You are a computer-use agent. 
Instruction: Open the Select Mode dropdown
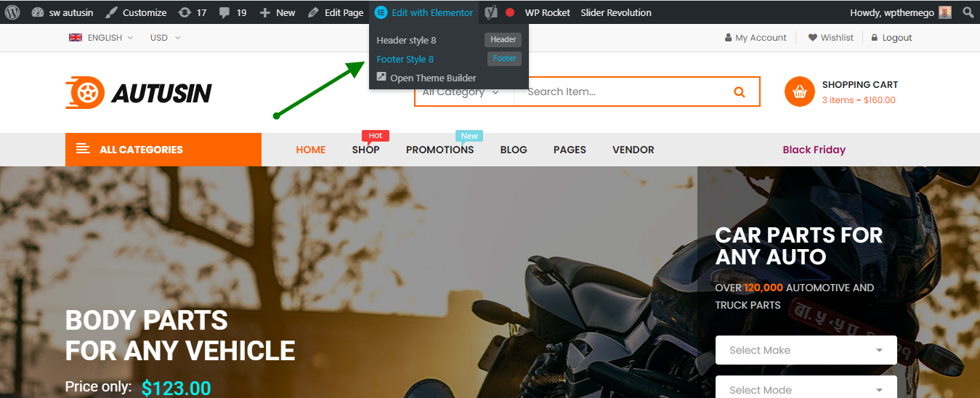pos(806,387)
